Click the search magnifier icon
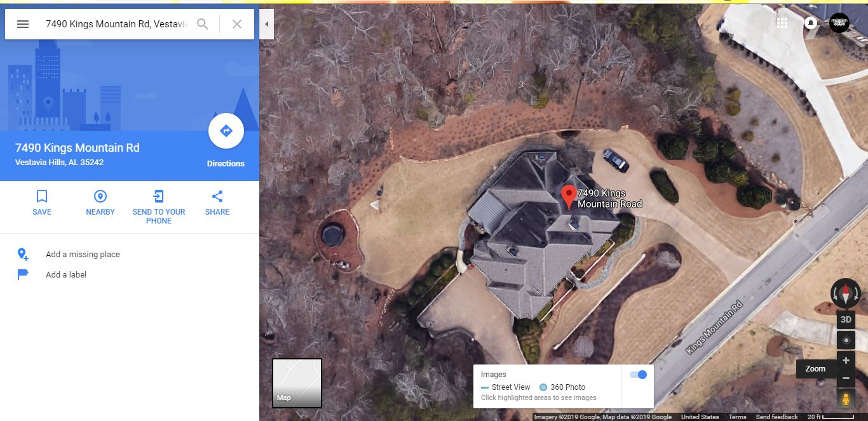The height and width of the screenshot is (421, 868). coord(203,24)
